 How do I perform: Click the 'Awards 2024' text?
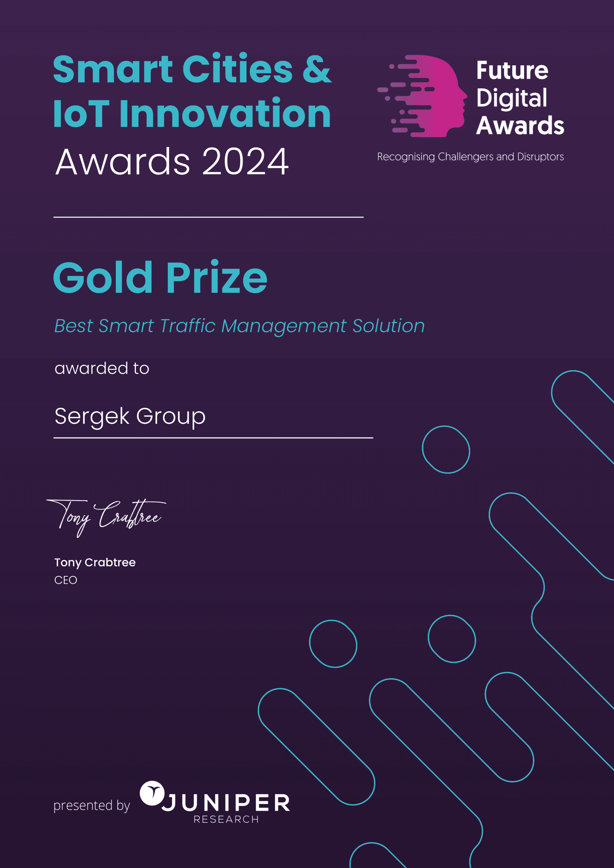[x=172, y=162]
